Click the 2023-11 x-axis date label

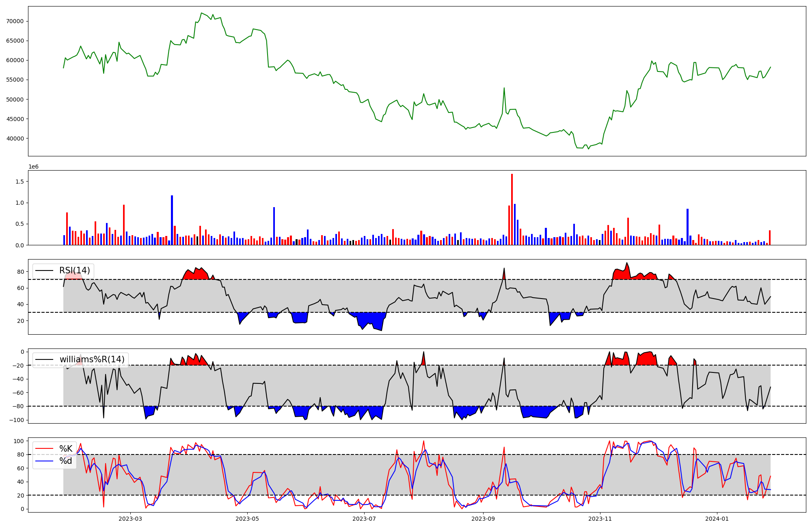pos(600,519)
